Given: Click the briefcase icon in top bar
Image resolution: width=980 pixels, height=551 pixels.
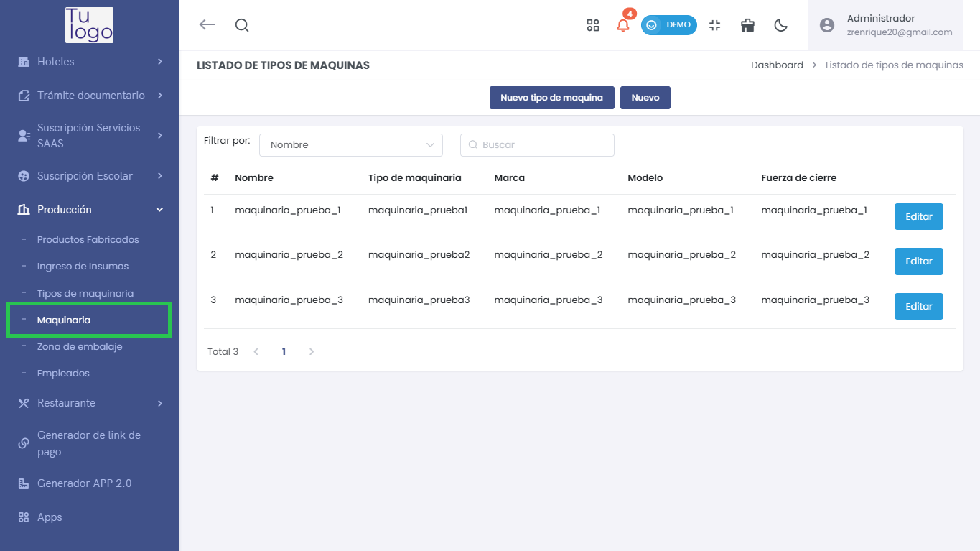Looking at the screenshot, I should click(747, 25).
